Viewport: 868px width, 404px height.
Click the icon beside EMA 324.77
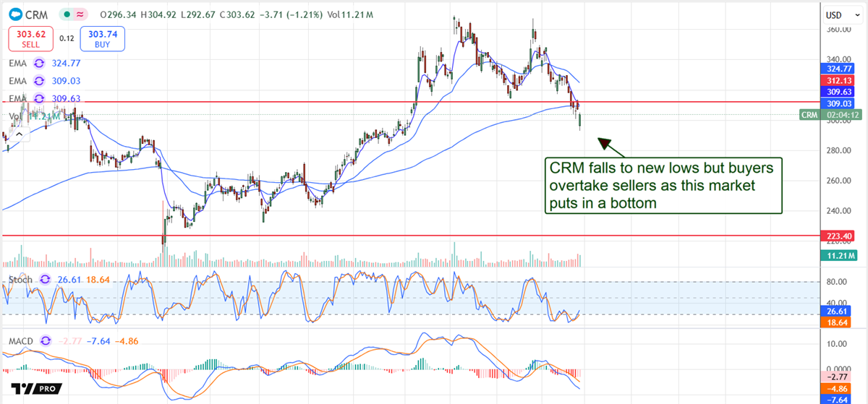[40, 64]
